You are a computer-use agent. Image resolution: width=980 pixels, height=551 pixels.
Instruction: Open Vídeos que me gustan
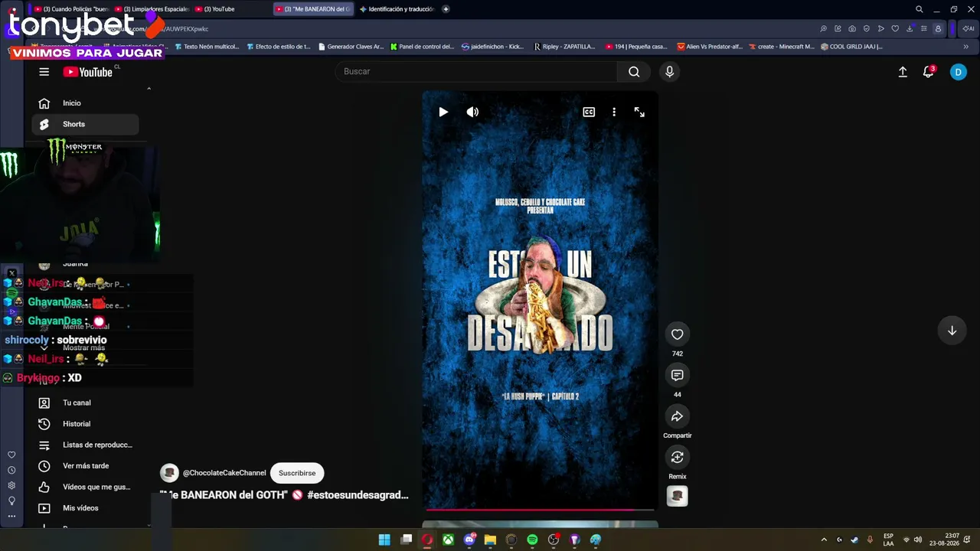pyautogui.click(x=85, y=487)
